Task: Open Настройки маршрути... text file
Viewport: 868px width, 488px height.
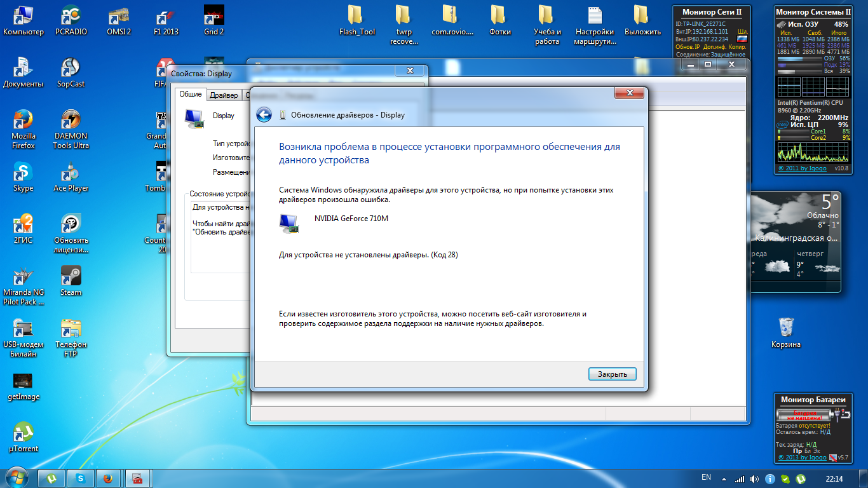Action: click(595, 25)
